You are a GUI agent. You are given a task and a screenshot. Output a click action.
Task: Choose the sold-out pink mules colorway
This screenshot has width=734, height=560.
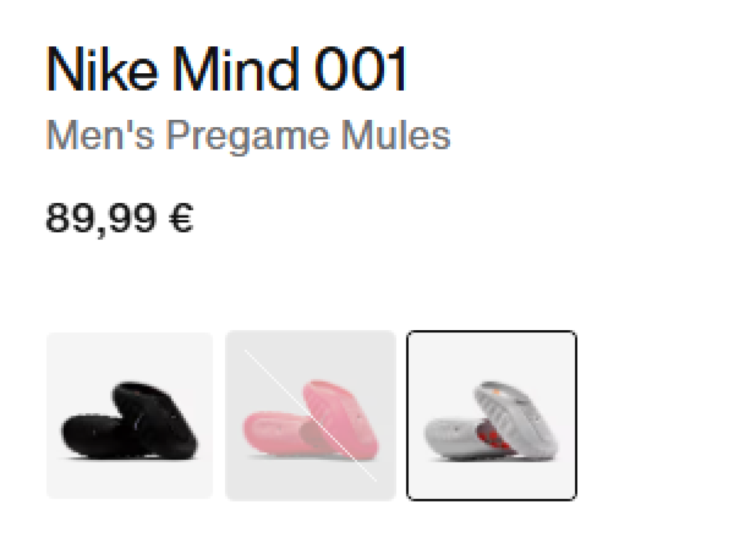(310, 416)
